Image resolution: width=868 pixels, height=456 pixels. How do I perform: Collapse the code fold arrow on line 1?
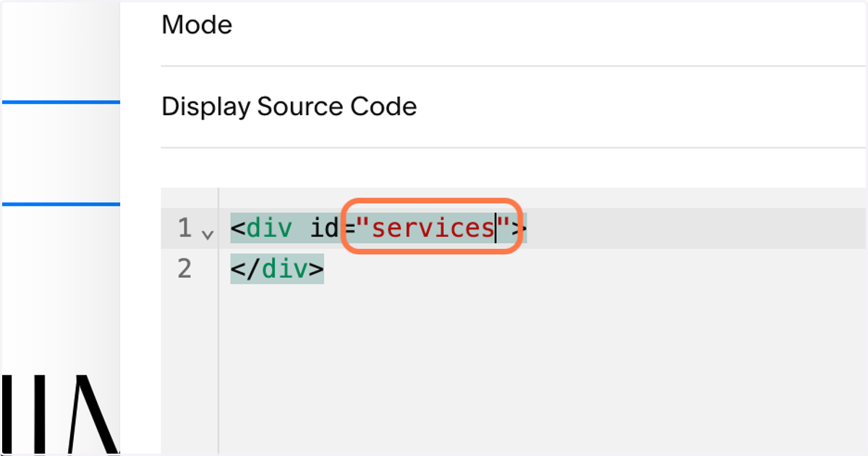click(208, 235)
